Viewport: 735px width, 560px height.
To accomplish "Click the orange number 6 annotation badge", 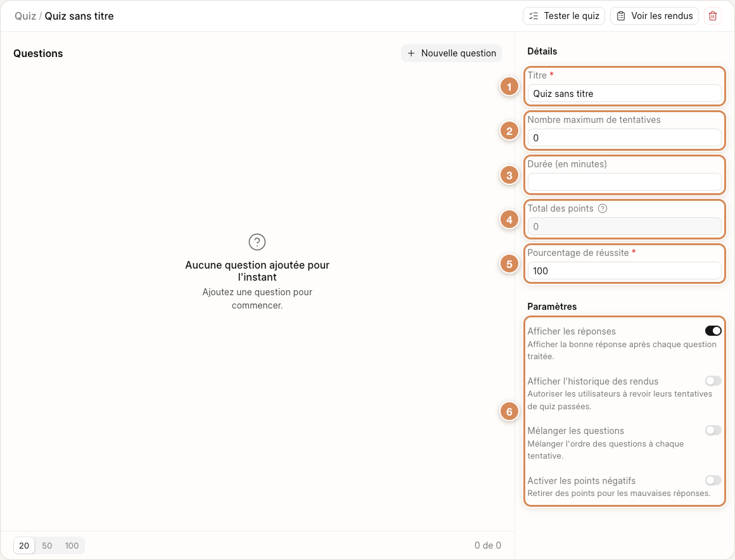I will 509,412.
